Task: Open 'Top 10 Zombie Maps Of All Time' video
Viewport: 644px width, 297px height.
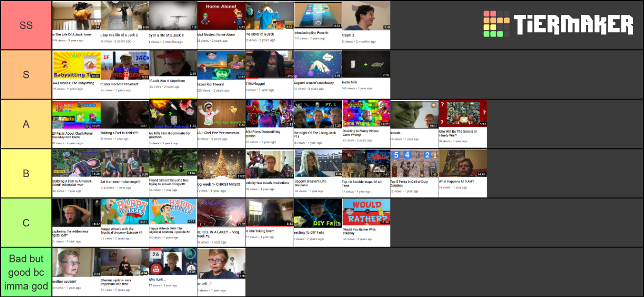Action: click(x=366, y=173)
